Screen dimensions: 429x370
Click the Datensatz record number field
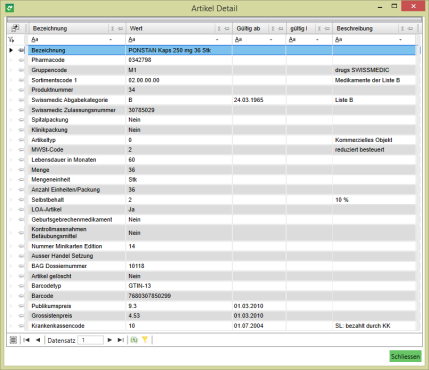point(90,340)
